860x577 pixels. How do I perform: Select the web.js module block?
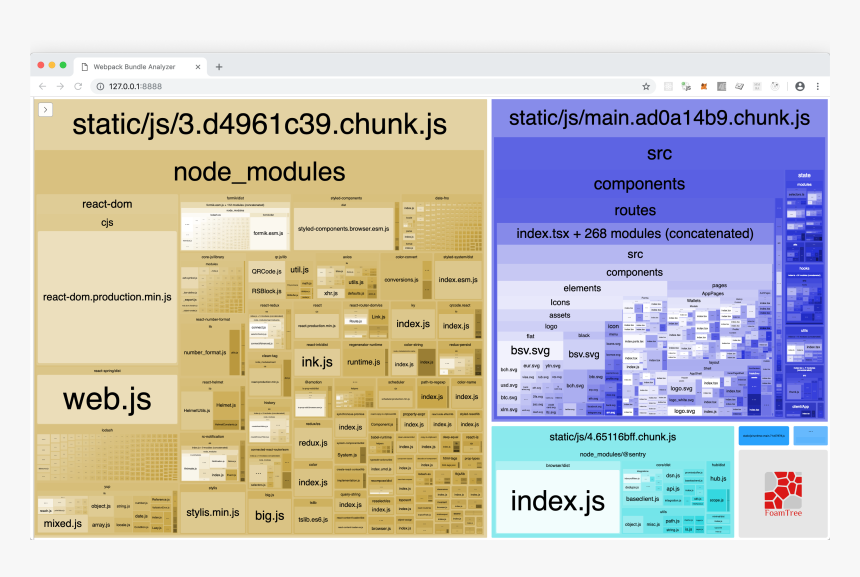[x=106, y=399]
